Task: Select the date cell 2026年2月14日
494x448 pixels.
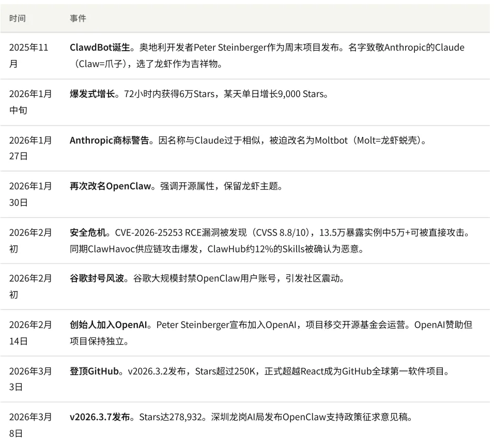Action: click(30, 333)
